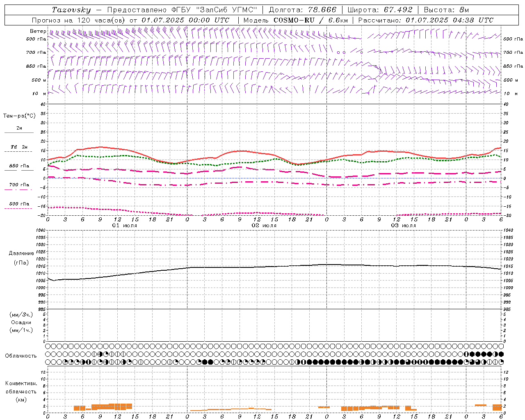Click the "(гПа)" unit under Давление
525x420 pixels.
pyautogui.click(x=21, y=262)
